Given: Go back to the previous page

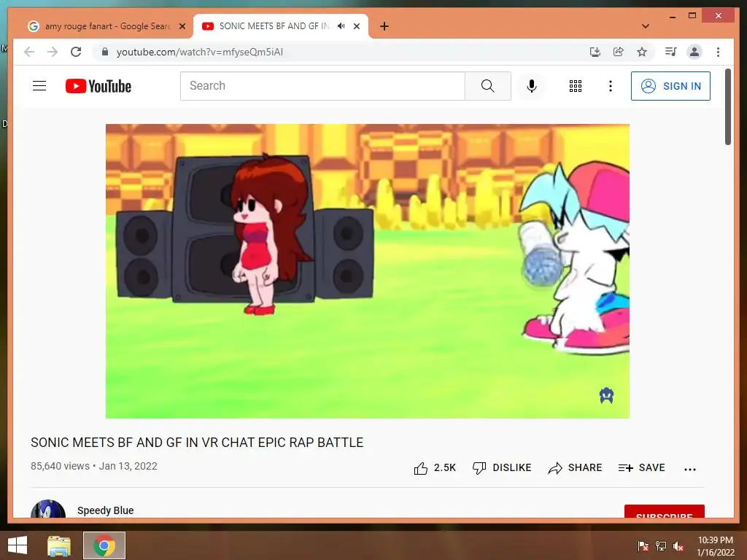Looking at the screenshot, I should point(29,52).
